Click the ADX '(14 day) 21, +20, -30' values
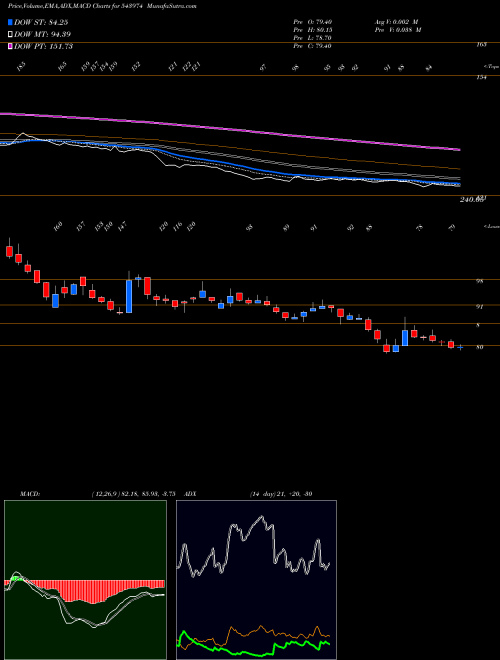The width and height of the screenshot is (500, 660). [281, 494]
